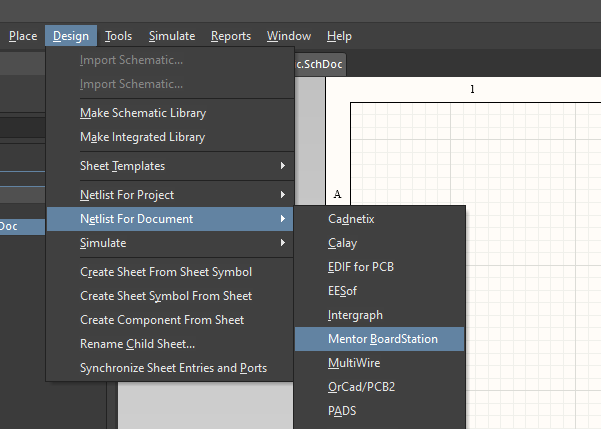Screen dimensions: 601x429
Task: Select Intergraph netlist format
Action: pyautogui.click(x=379, y=315)
